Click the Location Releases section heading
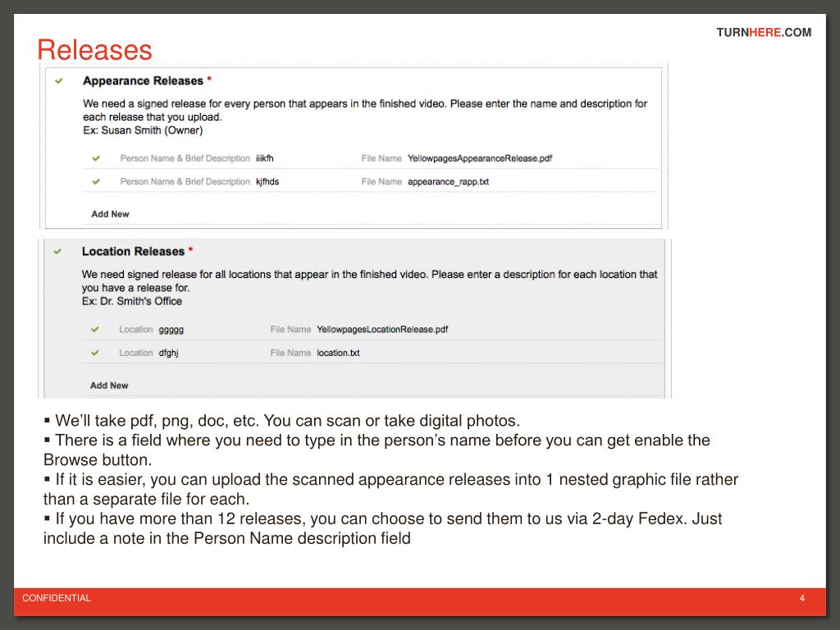This screenshot has height=630, width=840. pos(133,251)
